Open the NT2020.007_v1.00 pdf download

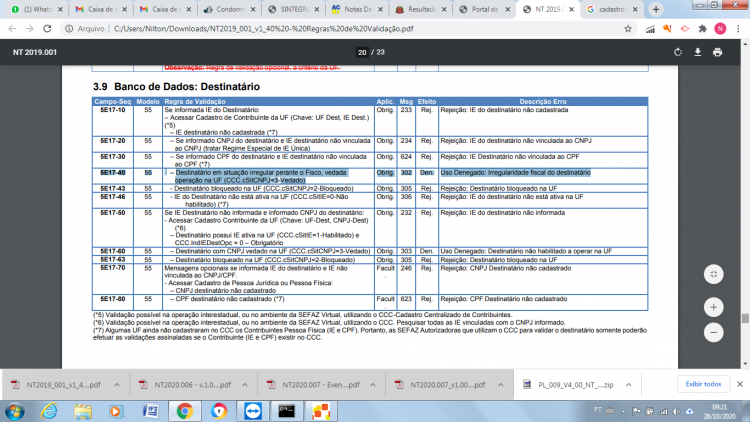point(441,385)
